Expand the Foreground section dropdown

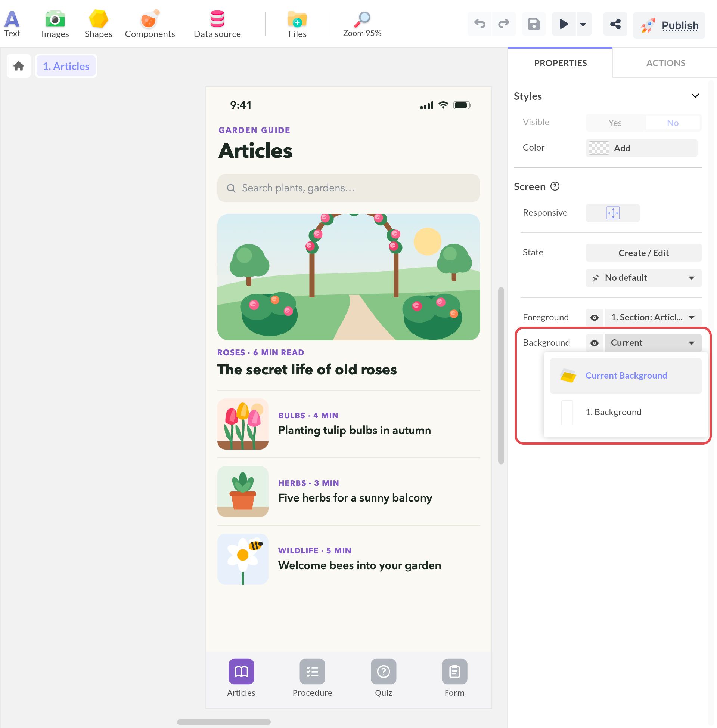(x=653, y=318)
